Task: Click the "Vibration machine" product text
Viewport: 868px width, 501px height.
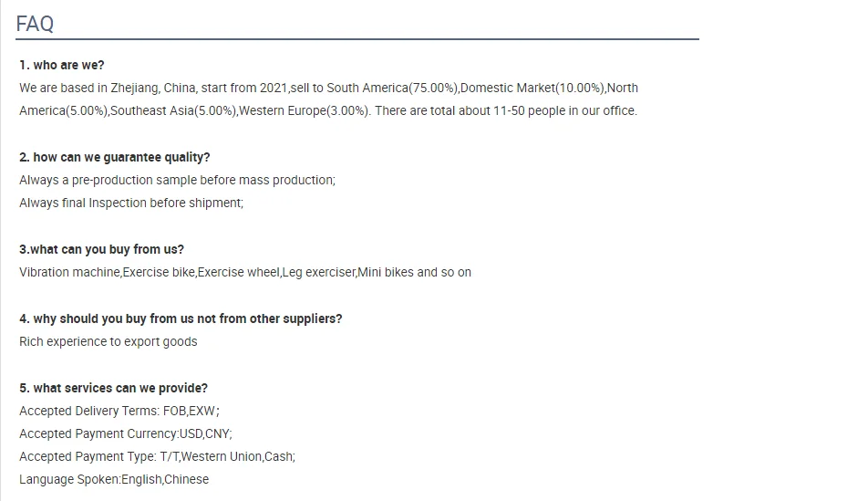Action: [69, 272]
